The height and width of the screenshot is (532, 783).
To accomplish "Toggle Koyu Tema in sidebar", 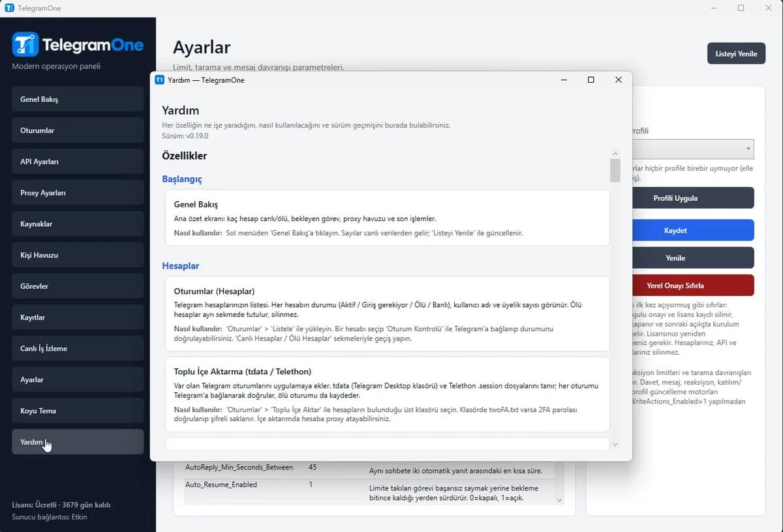I will [78, 411].
